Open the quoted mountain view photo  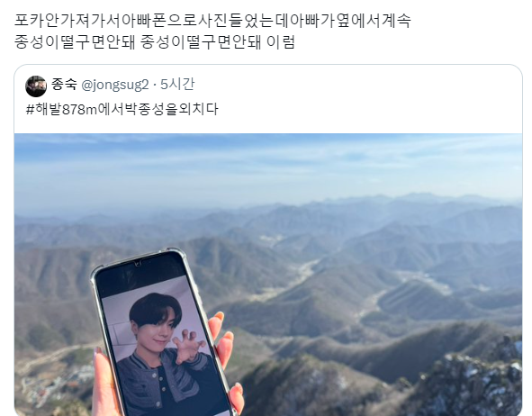[268, 274]
